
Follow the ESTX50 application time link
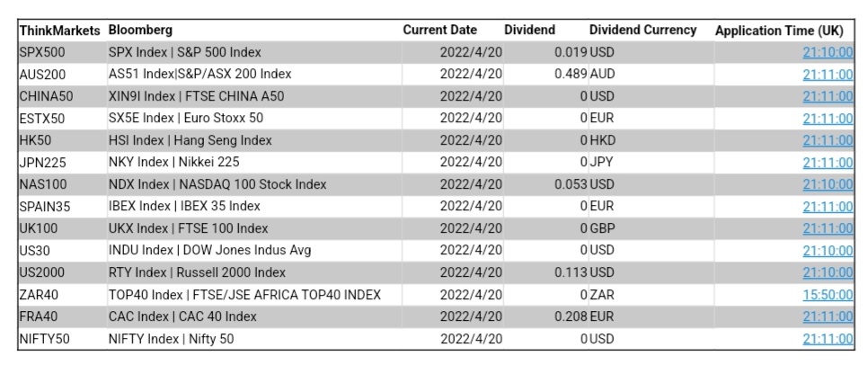coord(828,118)
